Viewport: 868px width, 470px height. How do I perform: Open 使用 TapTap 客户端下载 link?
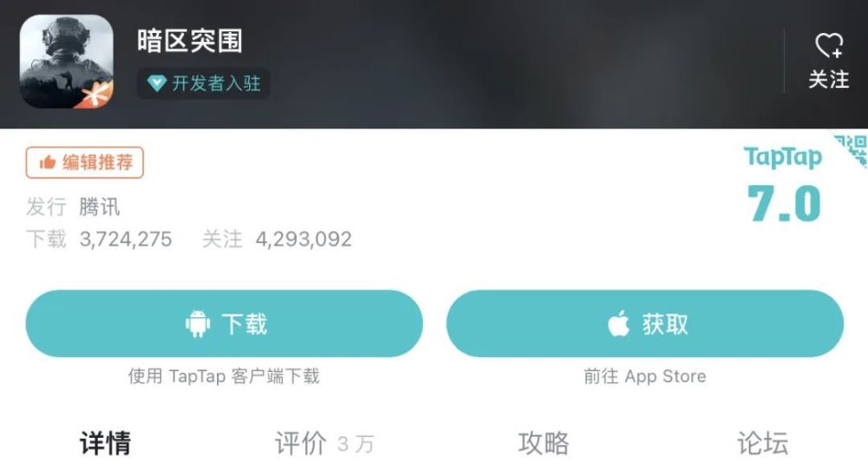(224, 376)
